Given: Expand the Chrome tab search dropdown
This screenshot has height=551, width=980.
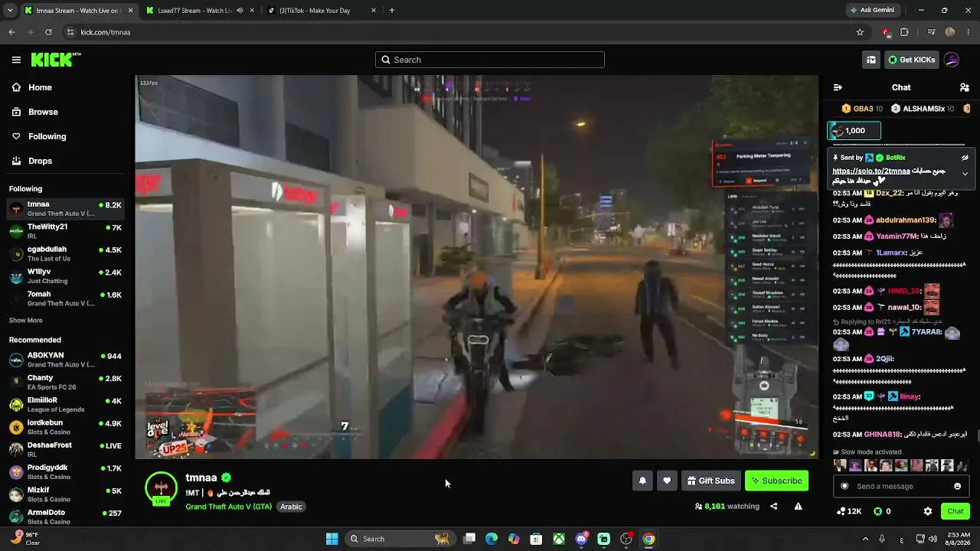Looking at the screenshot, I should [x=10, y=11].
